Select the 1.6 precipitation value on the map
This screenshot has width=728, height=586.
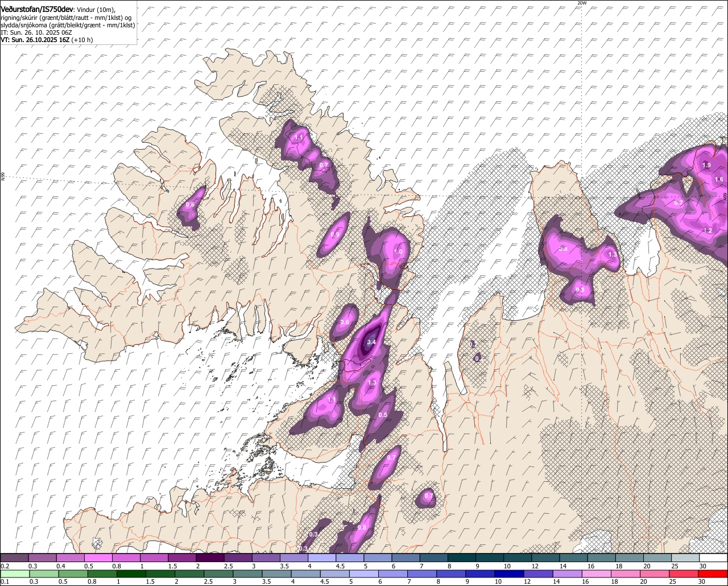pos(719,179)
